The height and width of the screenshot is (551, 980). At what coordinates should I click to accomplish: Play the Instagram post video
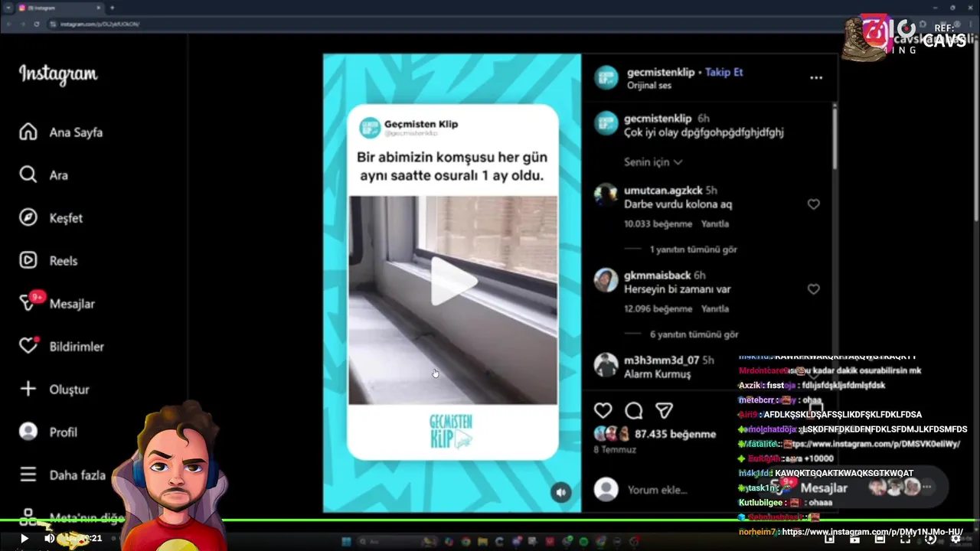452,282
